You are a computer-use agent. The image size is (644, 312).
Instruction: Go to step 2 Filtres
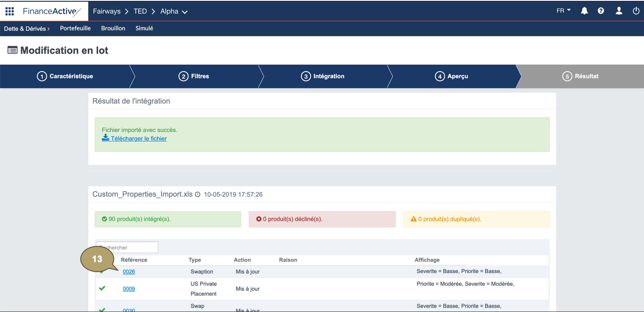click(194, 76)
